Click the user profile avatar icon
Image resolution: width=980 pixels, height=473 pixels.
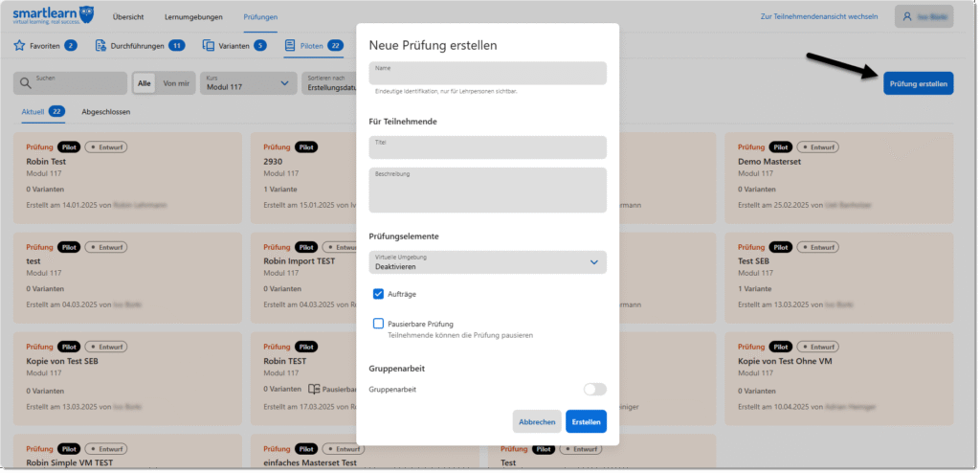tap(907, 16)
